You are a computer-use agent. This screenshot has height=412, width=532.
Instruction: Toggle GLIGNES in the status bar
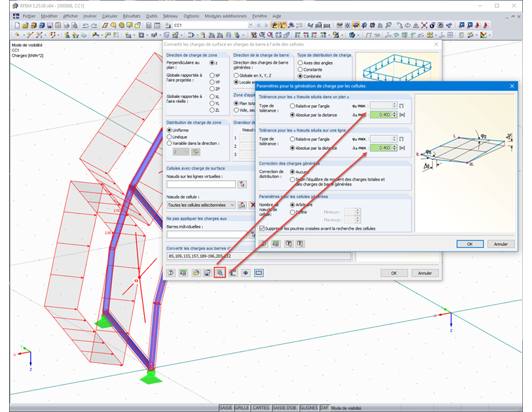[309, 408]
